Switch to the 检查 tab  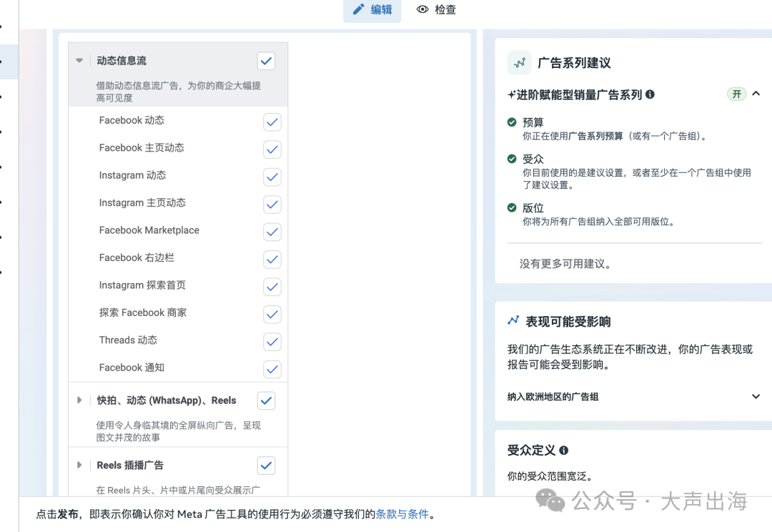click(436, 10)
